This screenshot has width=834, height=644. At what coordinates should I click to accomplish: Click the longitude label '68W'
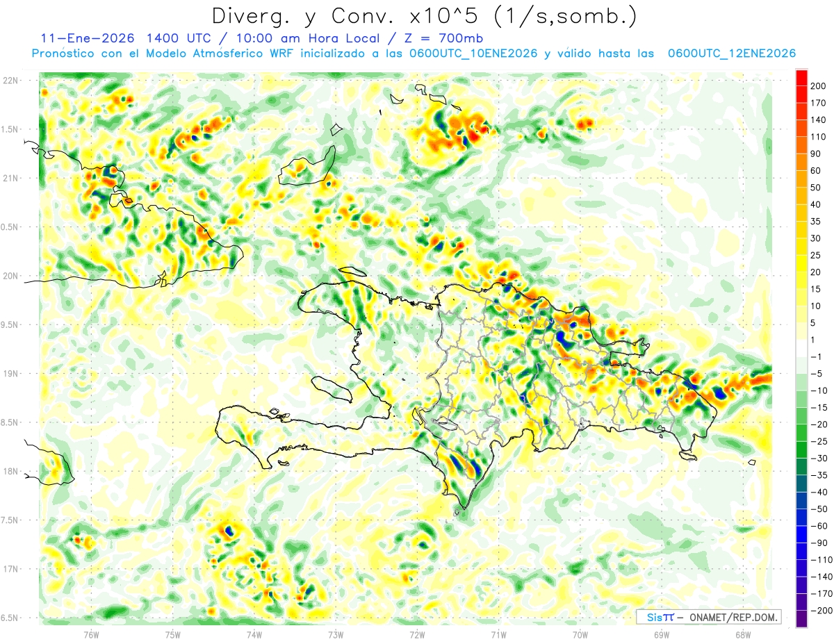pos(742,634)
